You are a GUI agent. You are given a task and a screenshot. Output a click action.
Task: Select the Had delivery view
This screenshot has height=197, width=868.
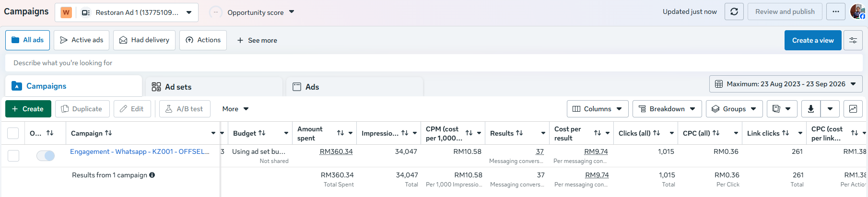tap(144, 40)
